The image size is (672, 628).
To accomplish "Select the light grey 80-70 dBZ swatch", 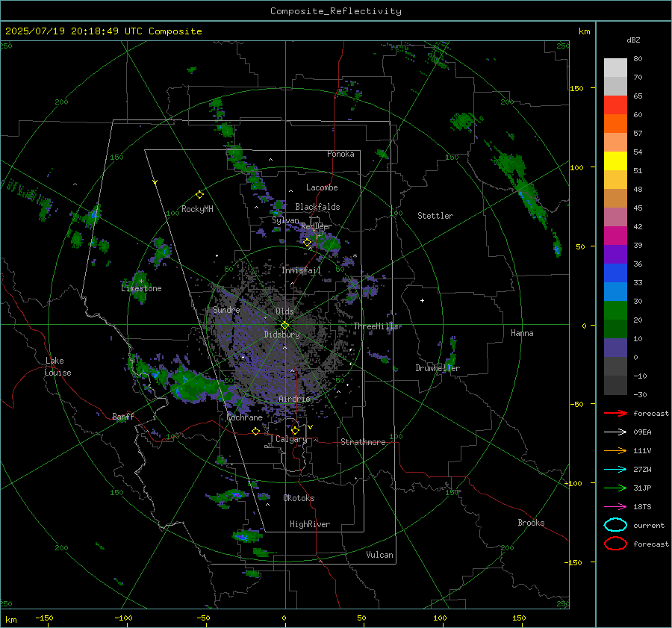I will point(615,68).
